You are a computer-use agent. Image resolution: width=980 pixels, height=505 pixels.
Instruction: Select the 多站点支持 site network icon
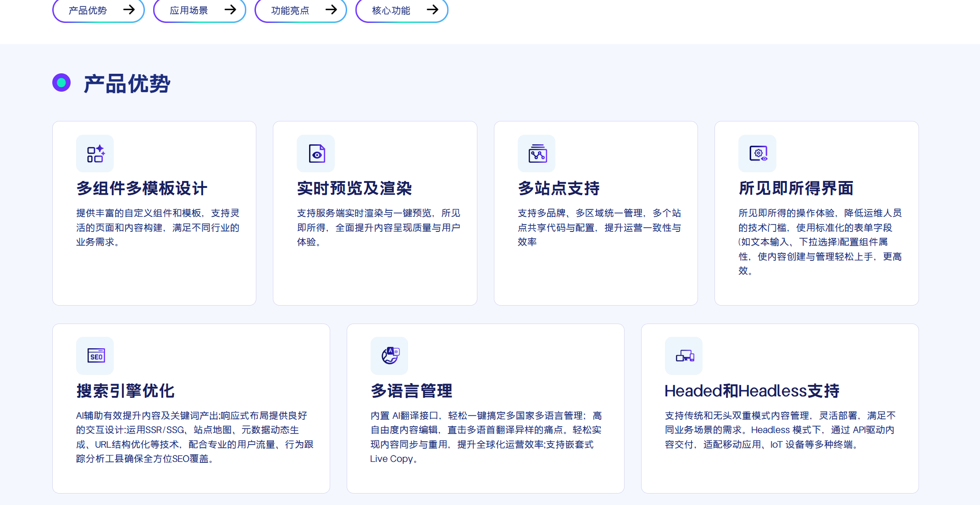point(537,154)
